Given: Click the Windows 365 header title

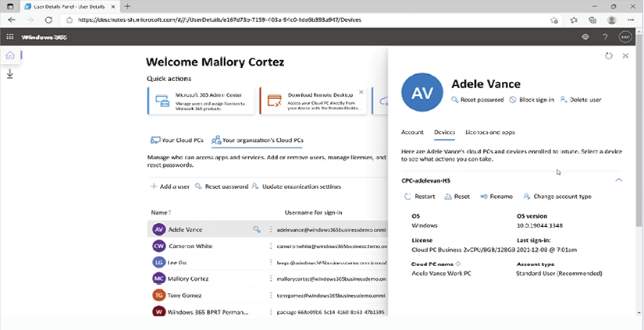Looking at the screenshot, I should click(x=44, y=37).
